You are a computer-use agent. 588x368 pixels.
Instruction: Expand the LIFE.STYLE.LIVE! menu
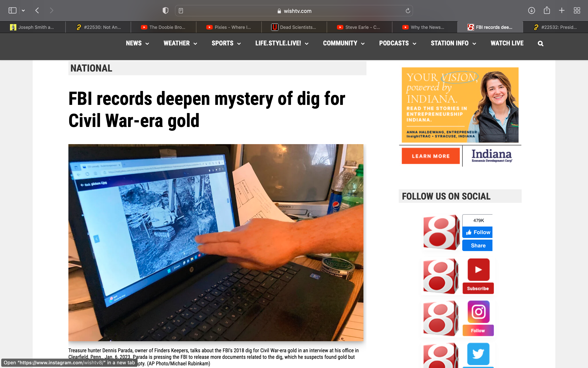[282, 43]
